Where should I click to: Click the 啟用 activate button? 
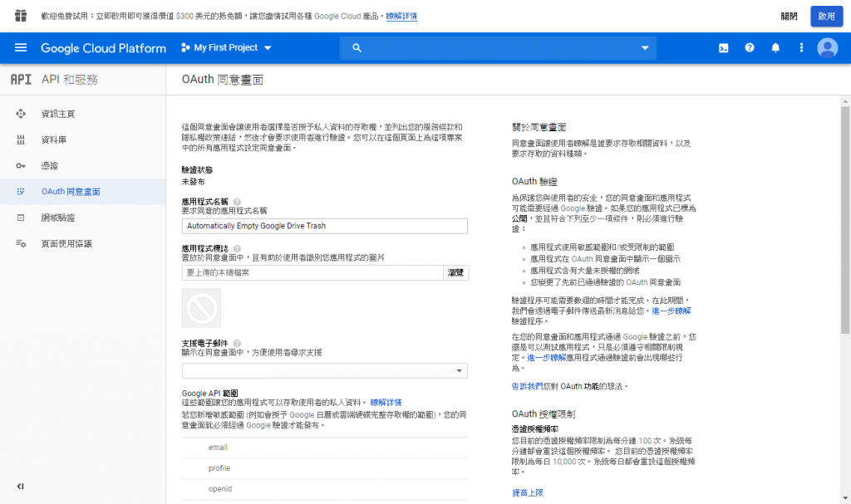[826, 17]
